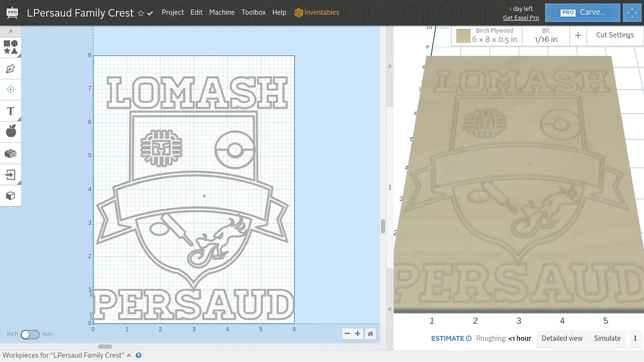
Task: Click the Simulate button
Action: pyautogui.click(x=607, y=338)
